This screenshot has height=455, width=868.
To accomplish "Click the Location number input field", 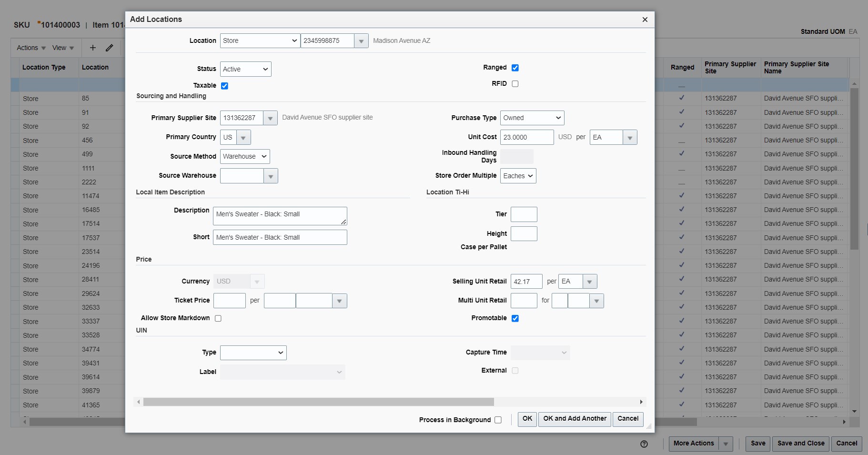I will coord(327,41).
